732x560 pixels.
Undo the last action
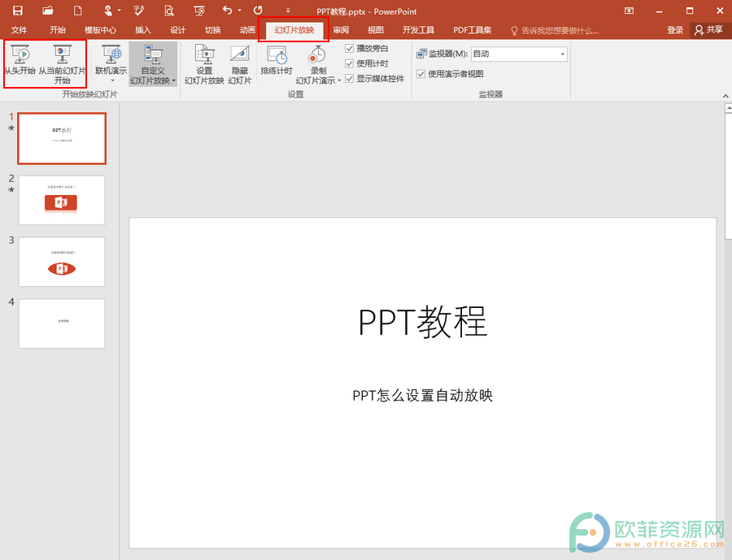[228, 10]
